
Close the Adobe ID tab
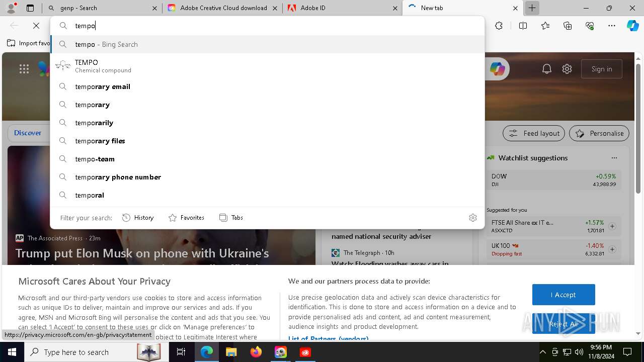(x=395, y=8)
